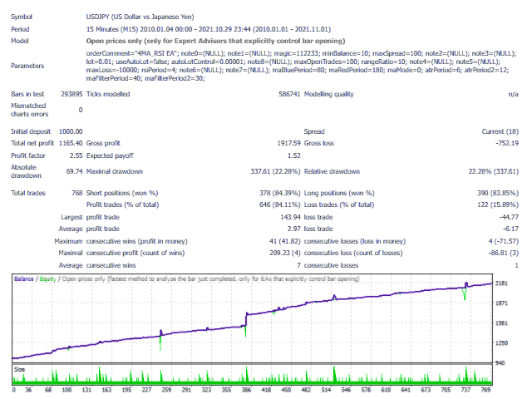Click the Spread value Current (18)
This screenshot has width=532, height=399.
[500, 131]
